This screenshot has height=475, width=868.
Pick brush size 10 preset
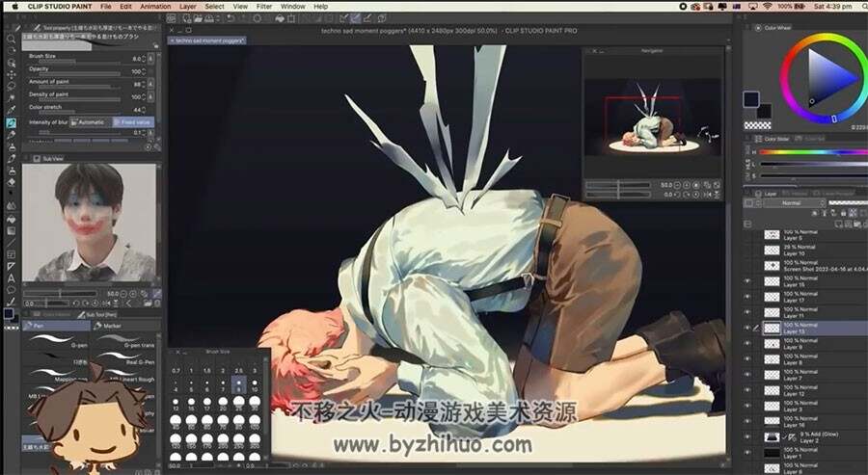[255, 385]
